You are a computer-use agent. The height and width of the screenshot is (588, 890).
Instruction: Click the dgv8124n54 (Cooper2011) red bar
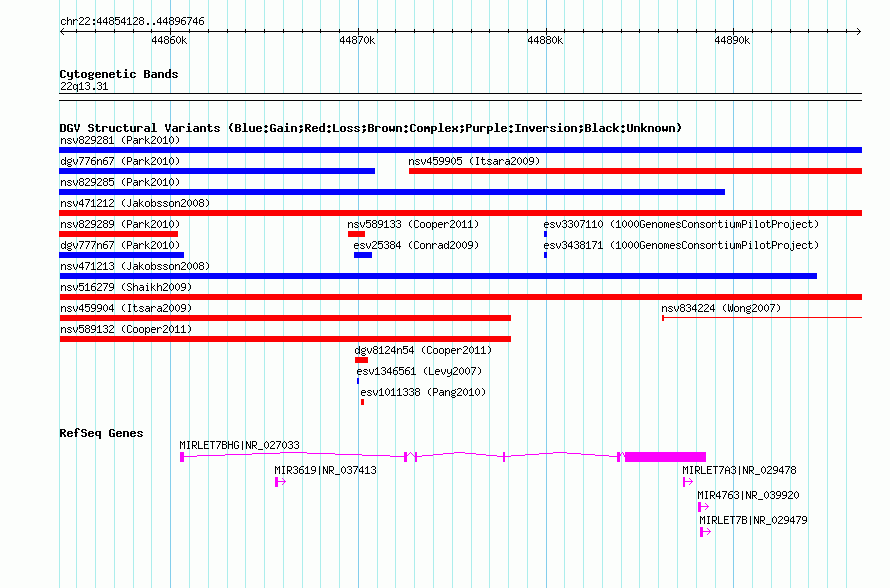tap(362, 360)
